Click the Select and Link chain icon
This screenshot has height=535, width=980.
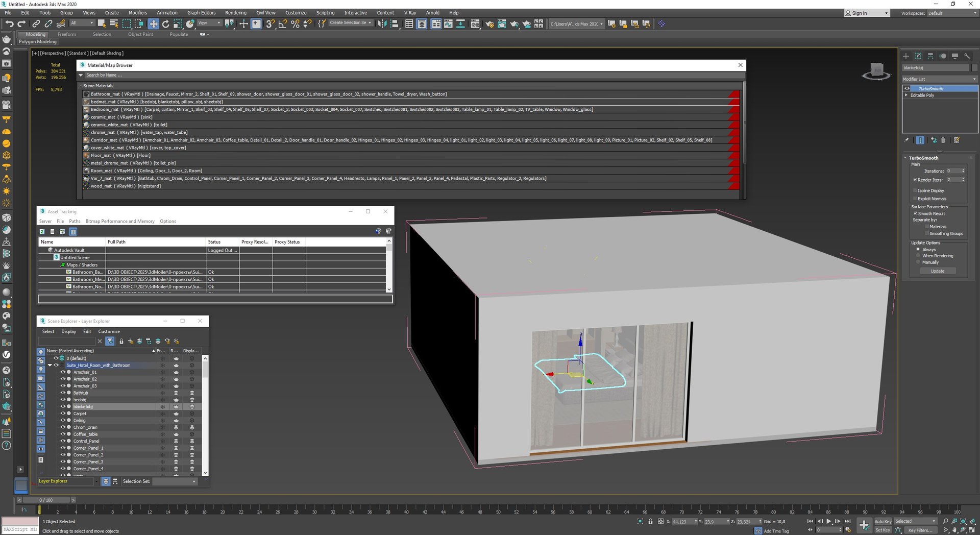coord(36,23)
